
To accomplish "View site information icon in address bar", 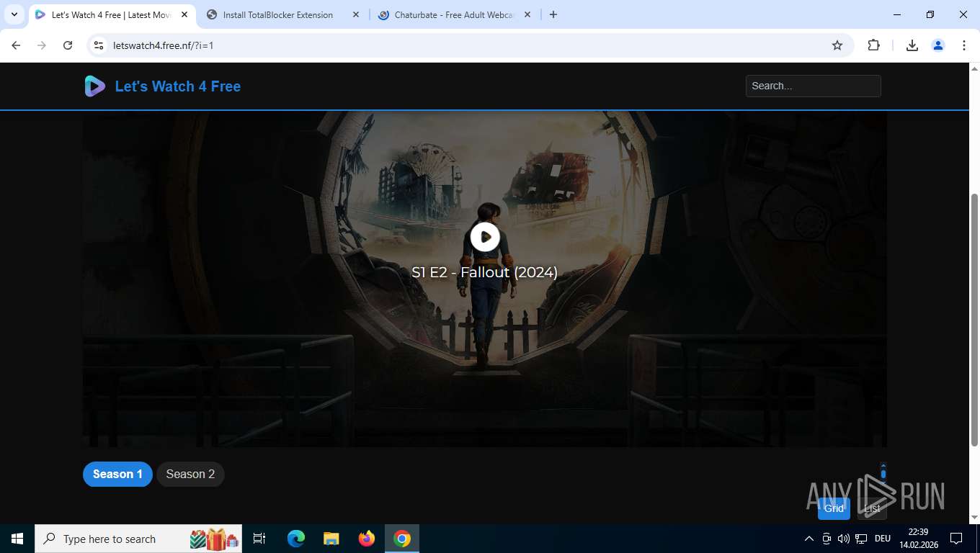I will [x=99, y=45].
